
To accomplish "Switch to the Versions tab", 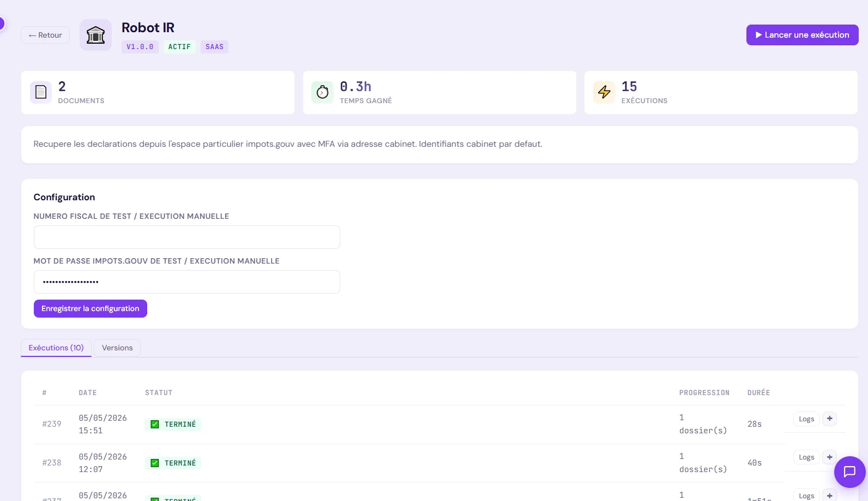I will point(117,348).
